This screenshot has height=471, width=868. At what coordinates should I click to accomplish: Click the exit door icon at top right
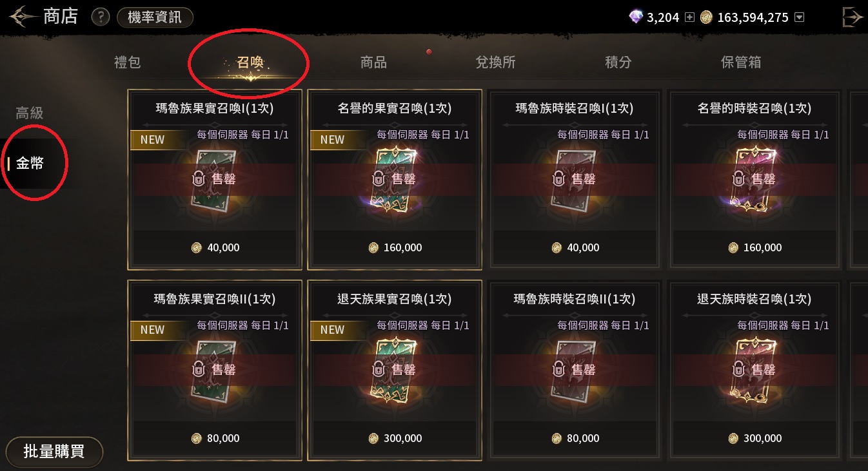click(853, 17)
